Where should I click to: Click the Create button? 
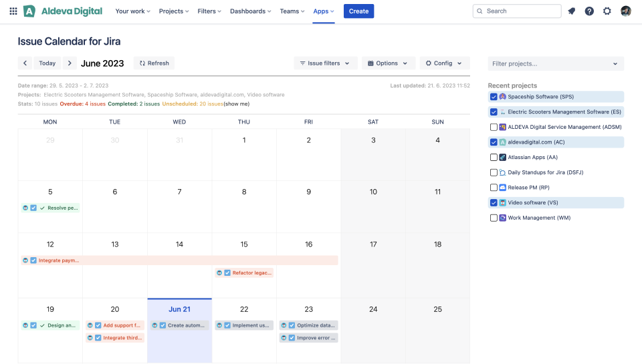coord(358,11)
